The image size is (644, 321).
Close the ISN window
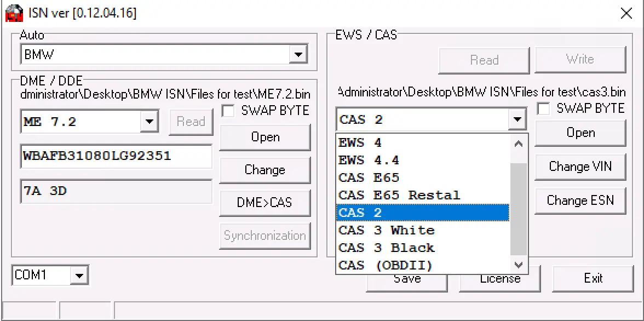(626, 14)
